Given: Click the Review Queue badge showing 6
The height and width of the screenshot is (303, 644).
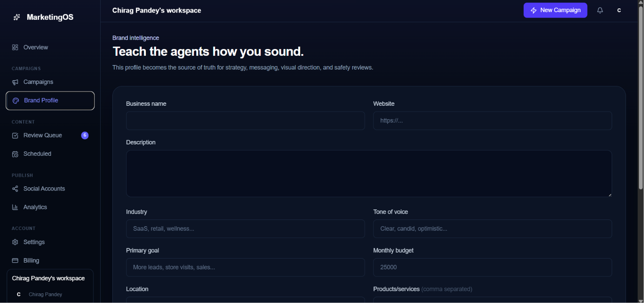Looking at the screenshot, I should click(85, 135).
